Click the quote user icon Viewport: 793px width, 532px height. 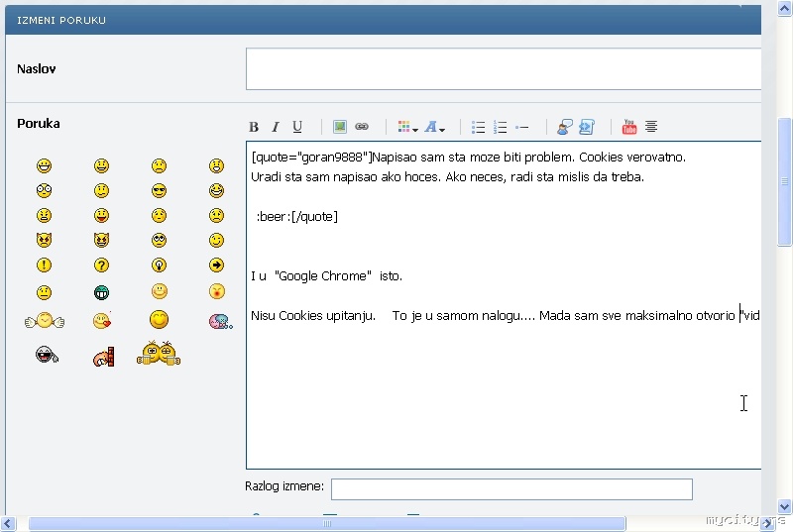pos(565,127)
